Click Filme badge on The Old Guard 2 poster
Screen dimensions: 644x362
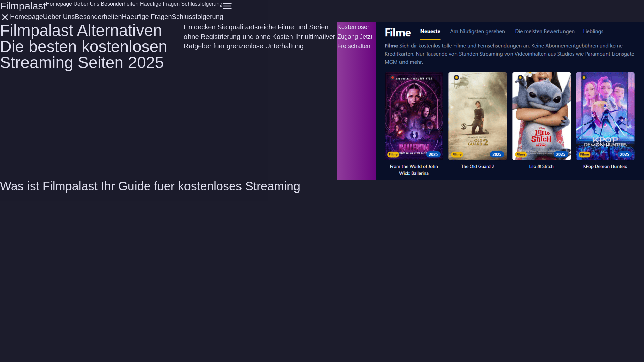[x=457, y=154]
